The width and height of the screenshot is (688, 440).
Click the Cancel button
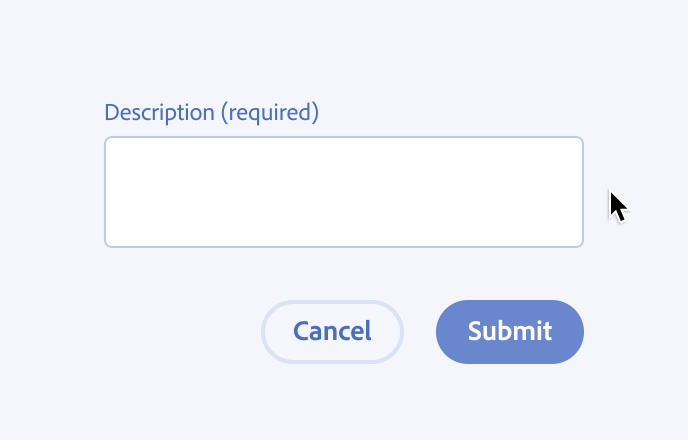tap(332, 331)
